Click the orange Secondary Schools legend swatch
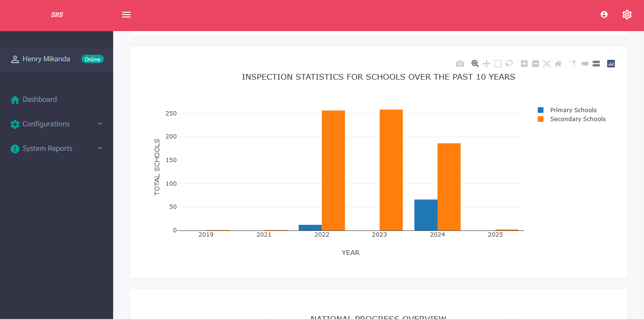The width and height of the screenshot is (644, 320). 541,119
